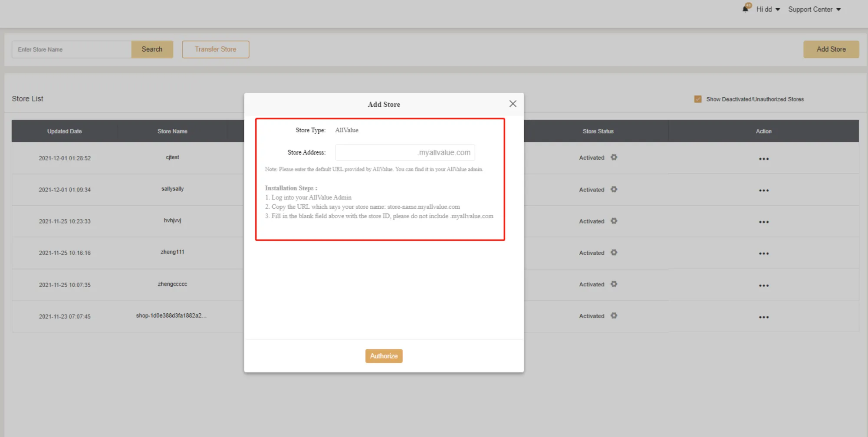Open three-dot action menu for sallysally
Screen dimensions: 868x437
pos(763,191)
